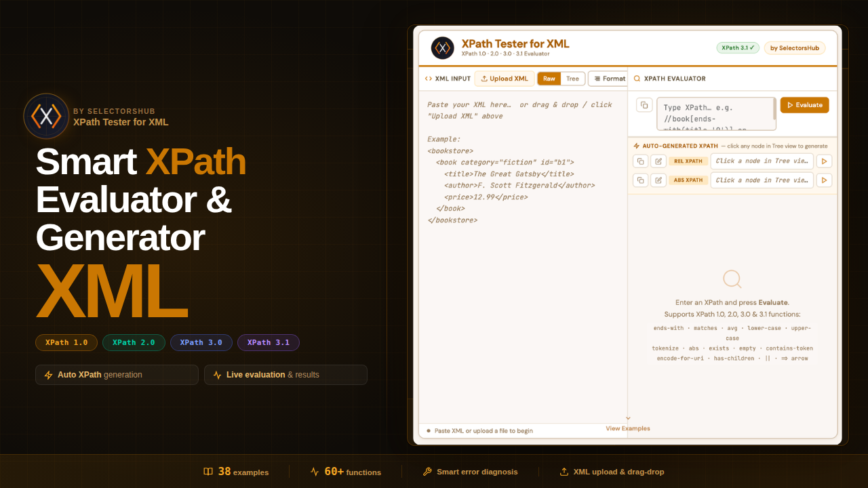Click the large SelectorsHub logo beside the brand name
The height and width of the screenshot is (488, 868).
click(x=46, y=116)
